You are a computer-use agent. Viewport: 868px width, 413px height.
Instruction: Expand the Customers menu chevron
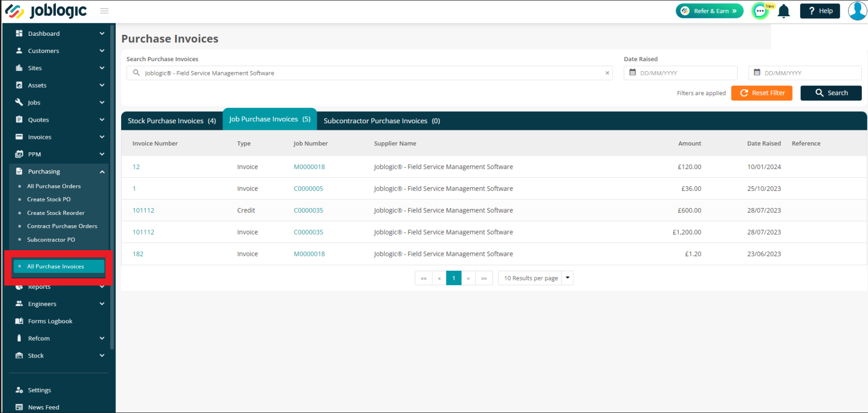(x=102, y=51)
